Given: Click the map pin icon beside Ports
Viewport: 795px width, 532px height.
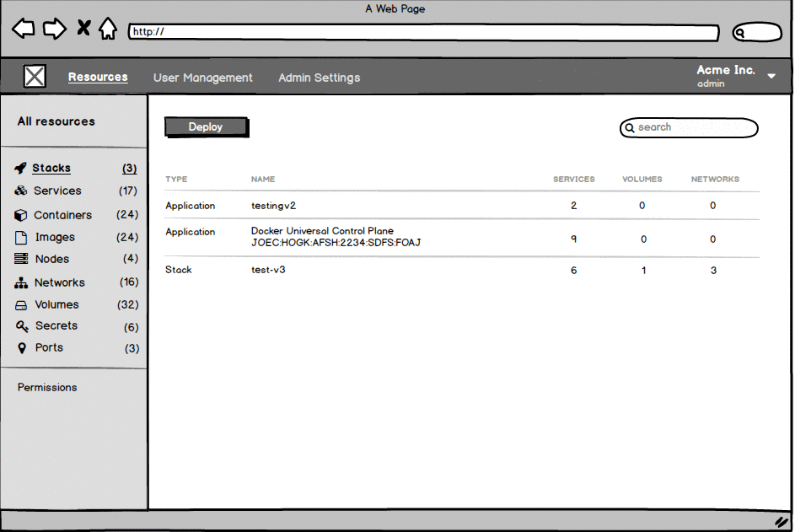Looking at the screenshot, I should point(22,348).
